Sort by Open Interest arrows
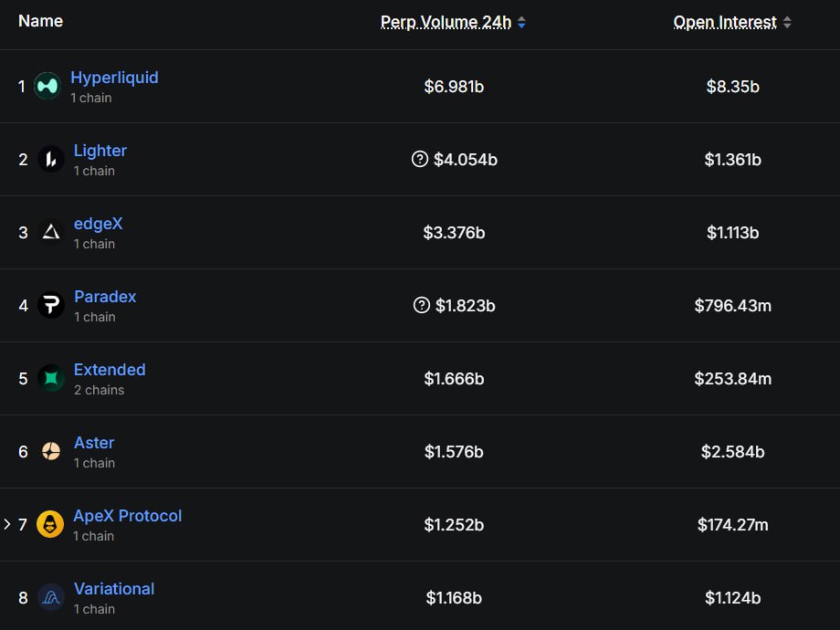 coord(787,23)
